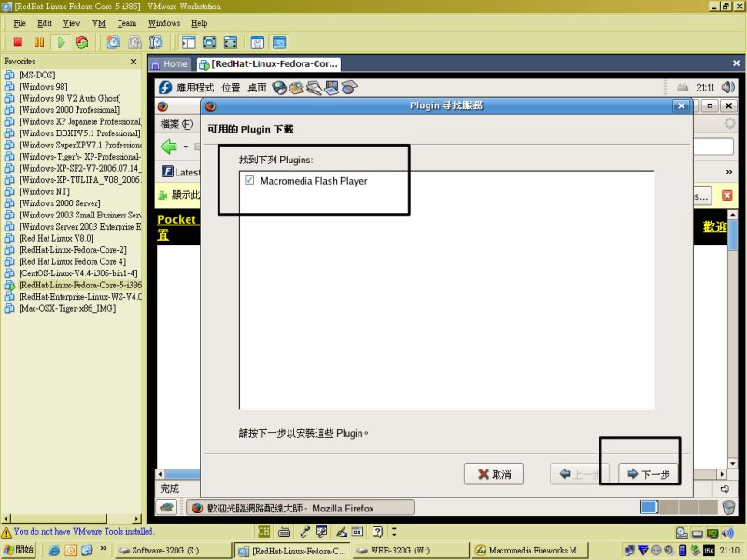Click the 下一步 next button

pyautogui.click(x=649, y=474)
